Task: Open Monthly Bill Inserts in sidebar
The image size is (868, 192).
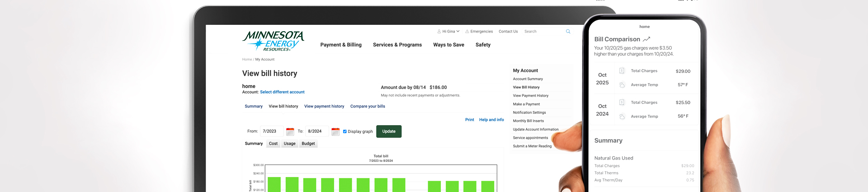Action: [528, 121]
